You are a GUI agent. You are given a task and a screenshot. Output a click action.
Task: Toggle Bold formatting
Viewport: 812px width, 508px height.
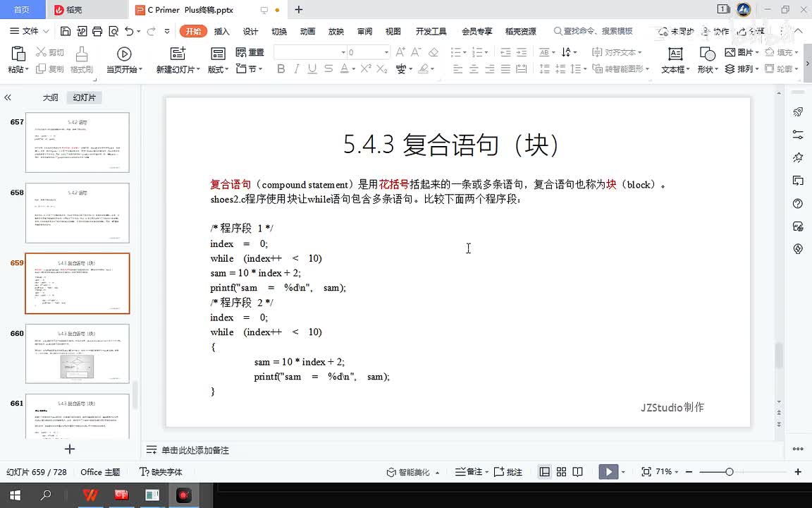coord(281,69)
